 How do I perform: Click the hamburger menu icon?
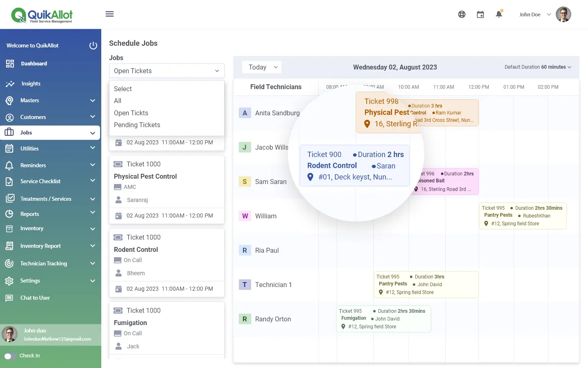tap(109, 13)
